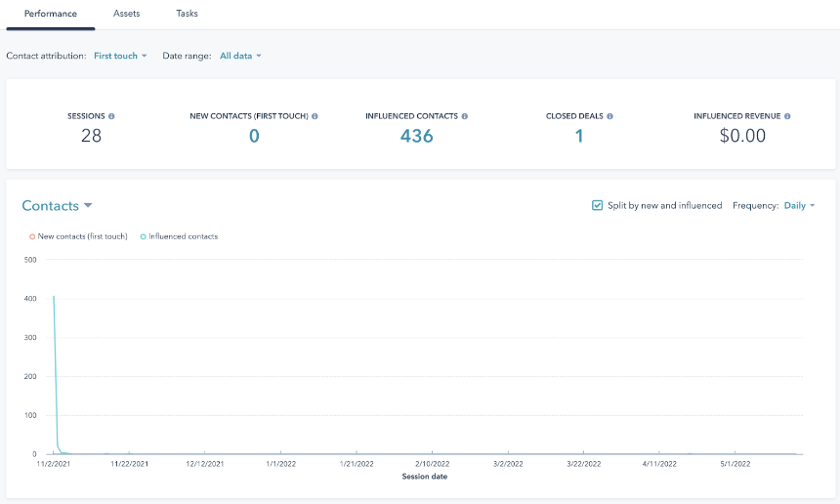
Task: Click the Session date axis title
Action: click(424, 476)
